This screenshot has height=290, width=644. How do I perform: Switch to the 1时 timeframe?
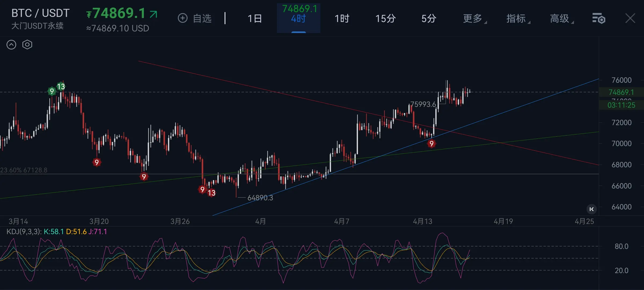coord(342,19)
